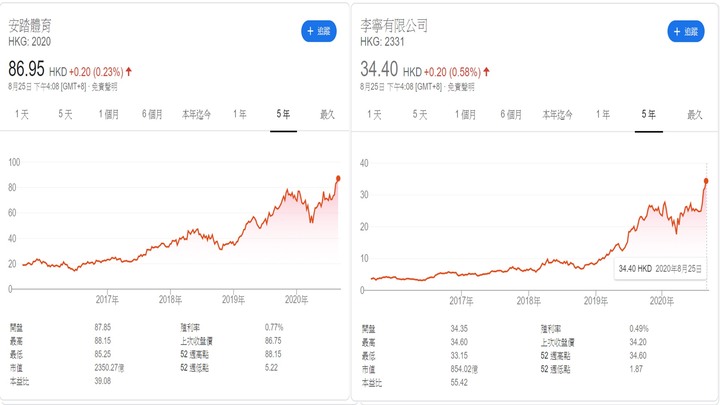The image size is (720, 405).
Task: Click the 最低 value 33.15
Action: 459,356
